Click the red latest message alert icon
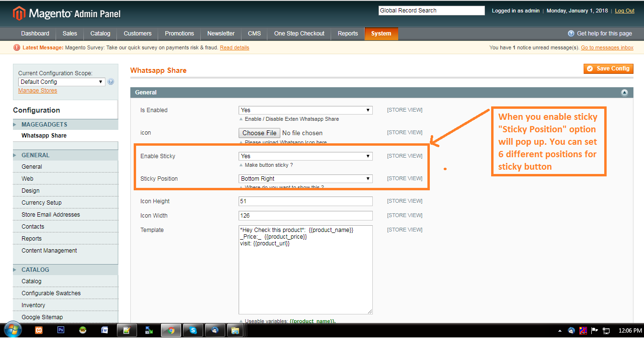 (x=17, y=47)
